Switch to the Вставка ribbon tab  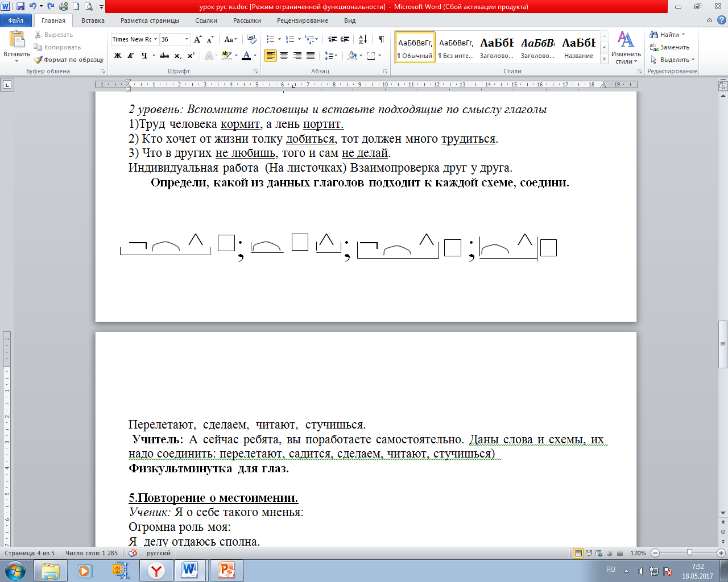(x=93, y=20)
